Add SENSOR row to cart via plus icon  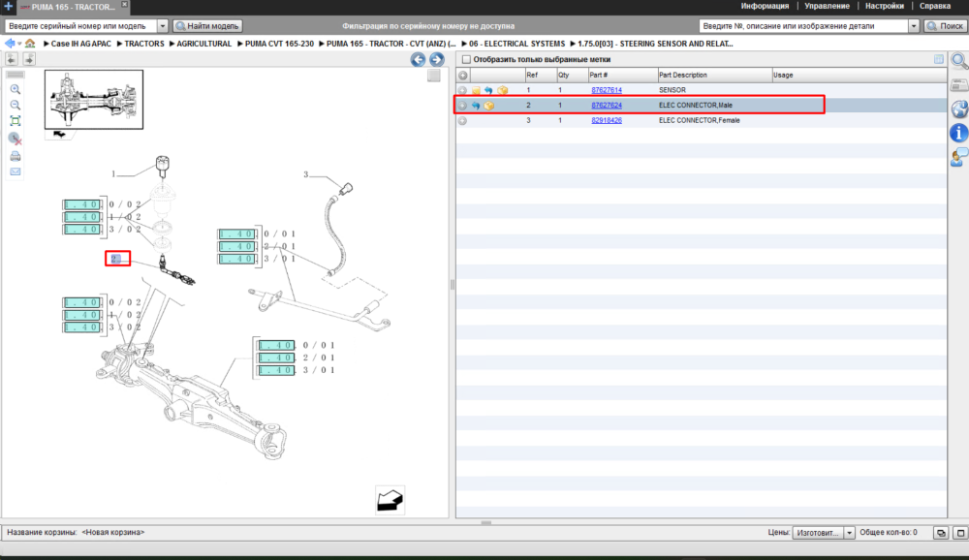pyautogui.click(x=462, y=90)
